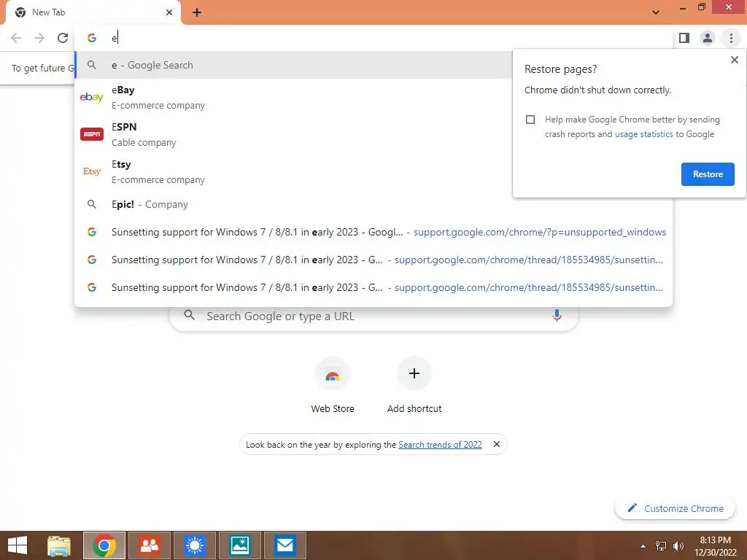This screenshot has height=560, width=747.
Task: Close the Restore pages popup
Action: pyautogui.click(x=734, y=60)
